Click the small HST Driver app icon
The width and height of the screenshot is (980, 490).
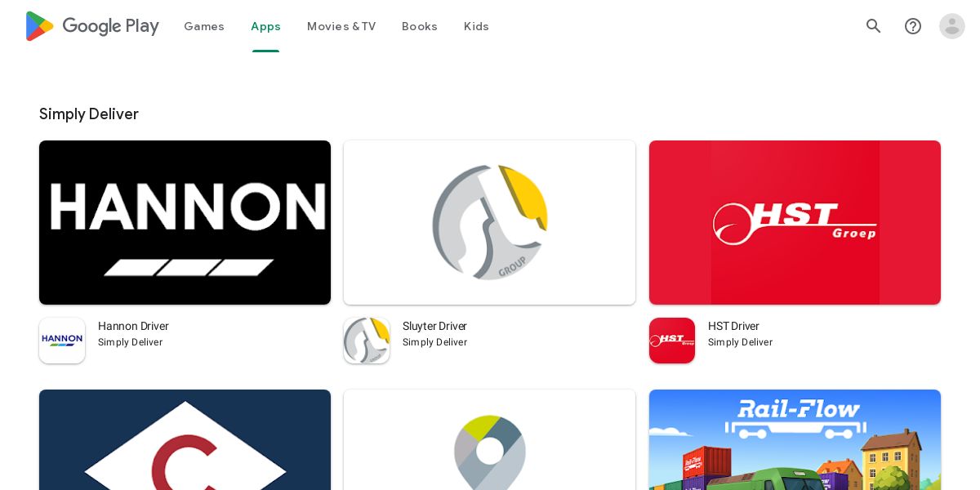click(672, 341)
